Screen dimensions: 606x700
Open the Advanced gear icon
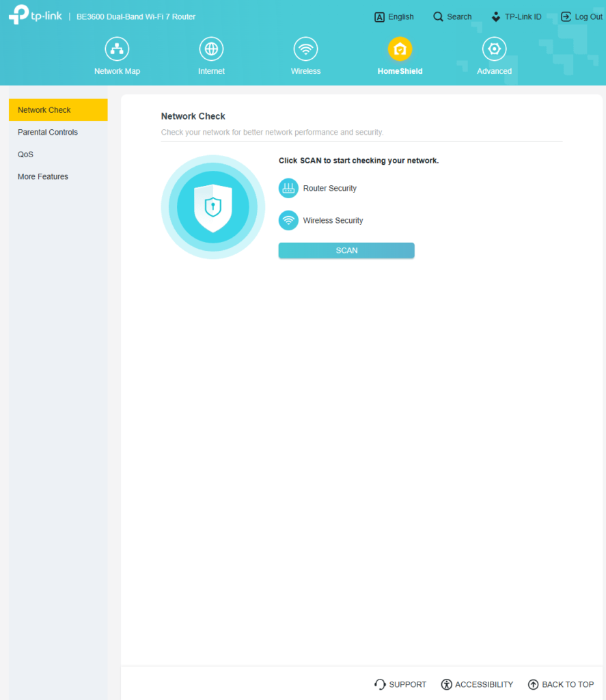click(x=494, y=48)
